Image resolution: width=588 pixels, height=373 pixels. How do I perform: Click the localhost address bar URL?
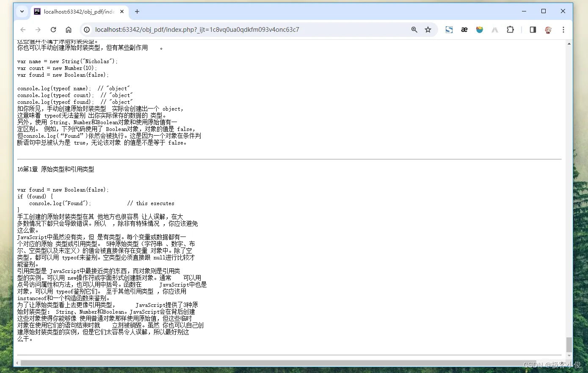click(x=197, y=30)
